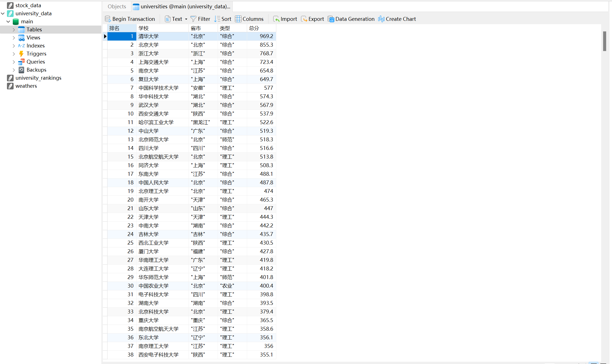This screenshot has height=364, width=612.
Task: Click the Import icon
Action: (276, 19)
